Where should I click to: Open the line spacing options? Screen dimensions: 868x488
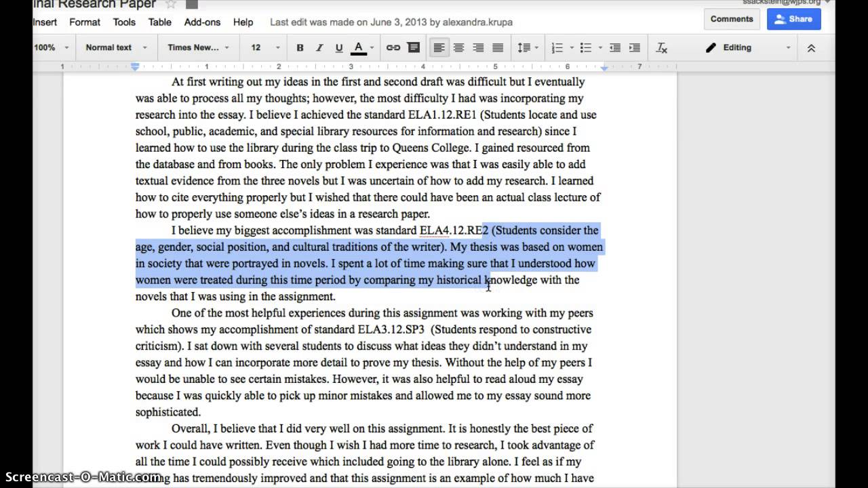[524, 47]
